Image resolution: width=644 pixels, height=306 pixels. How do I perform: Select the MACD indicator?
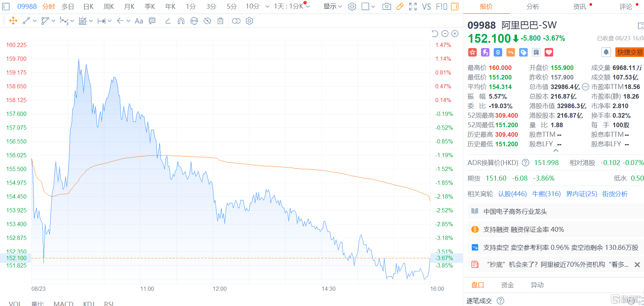63,303
